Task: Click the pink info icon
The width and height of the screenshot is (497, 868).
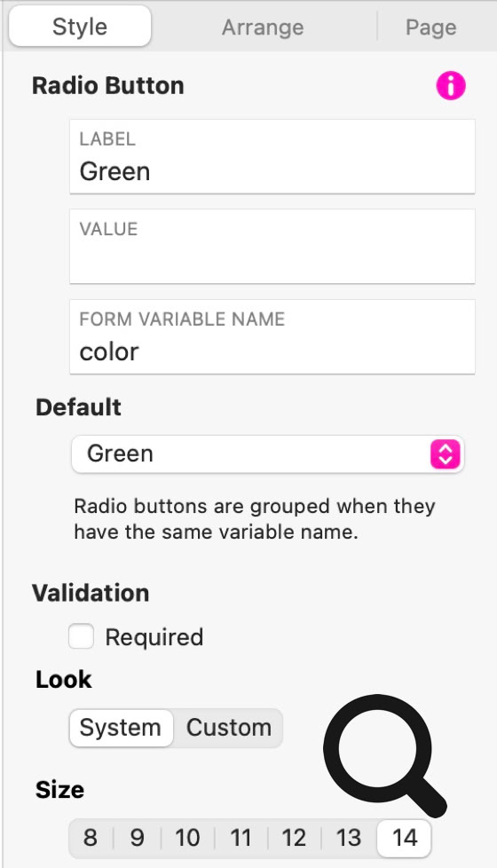Action: (x=451, y=86)
